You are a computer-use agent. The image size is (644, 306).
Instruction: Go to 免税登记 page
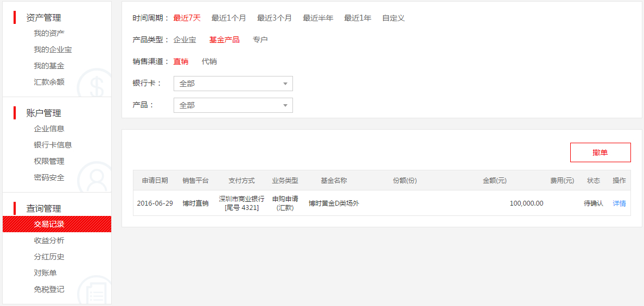point(49,290)
